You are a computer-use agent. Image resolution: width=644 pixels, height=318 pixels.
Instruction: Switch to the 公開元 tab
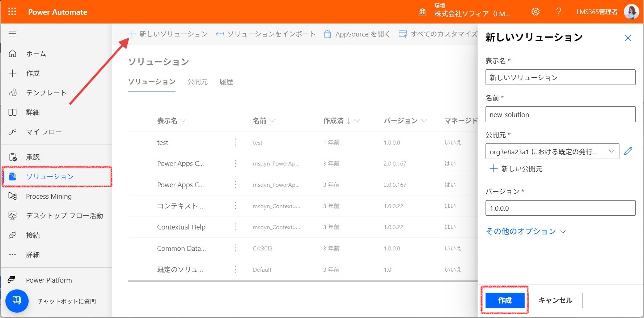click(198, 82)
